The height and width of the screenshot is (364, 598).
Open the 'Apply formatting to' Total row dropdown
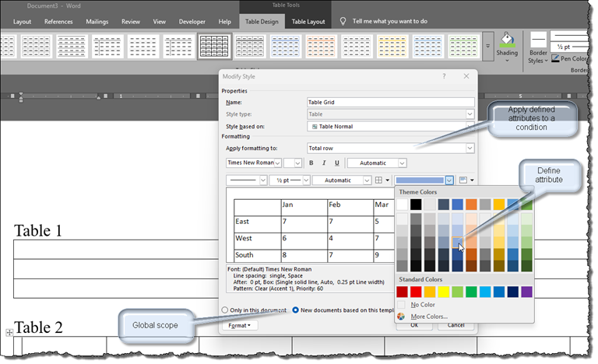tap(470, 149)
